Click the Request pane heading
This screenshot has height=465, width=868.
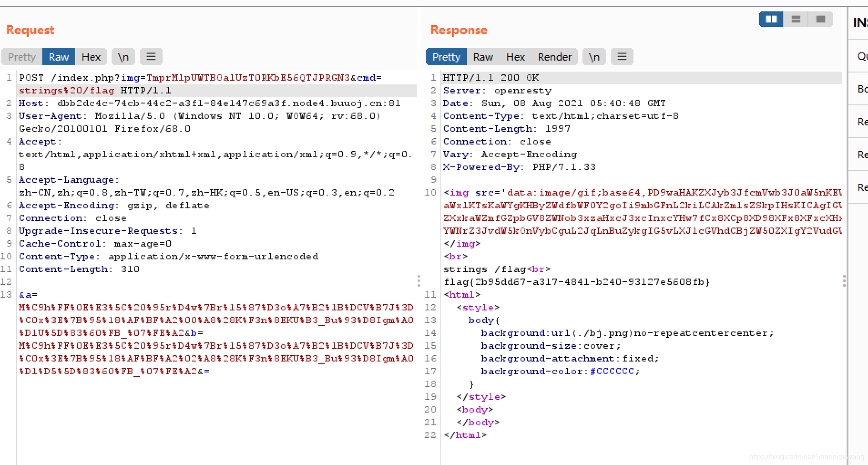click(x=30, y=30)
